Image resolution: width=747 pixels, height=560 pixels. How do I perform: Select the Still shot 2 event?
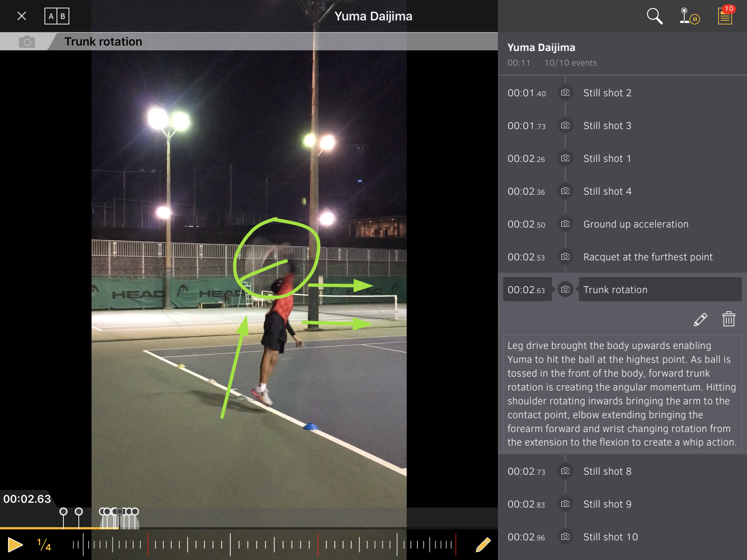tap(607, 93)
